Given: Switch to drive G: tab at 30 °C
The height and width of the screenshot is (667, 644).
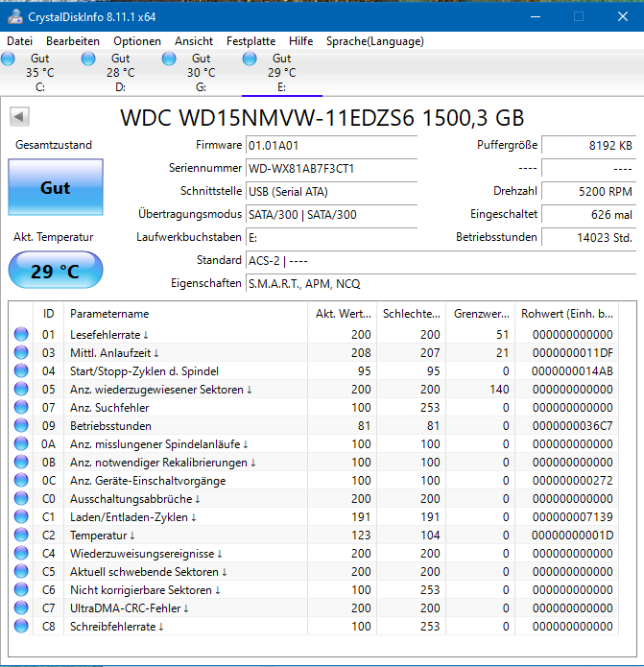Looking at the screenshot, I should [202, 73].
